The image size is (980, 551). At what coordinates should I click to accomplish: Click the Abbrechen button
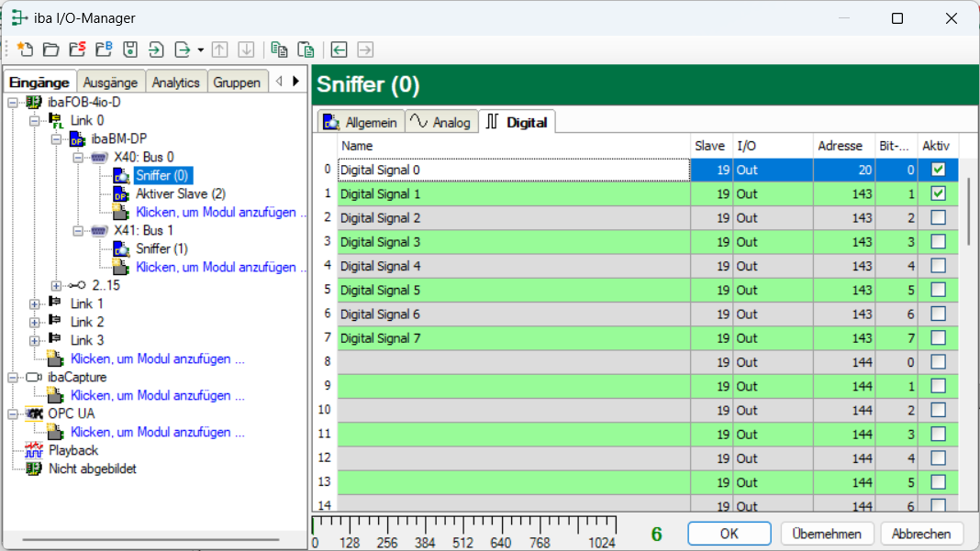(921, 534)
